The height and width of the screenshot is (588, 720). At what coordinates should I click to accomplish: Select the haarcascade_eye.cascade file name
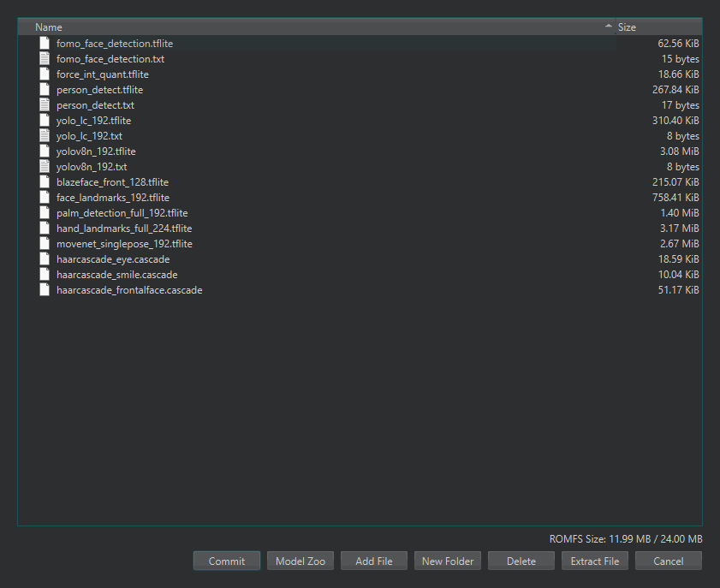(x=113, y=259)
